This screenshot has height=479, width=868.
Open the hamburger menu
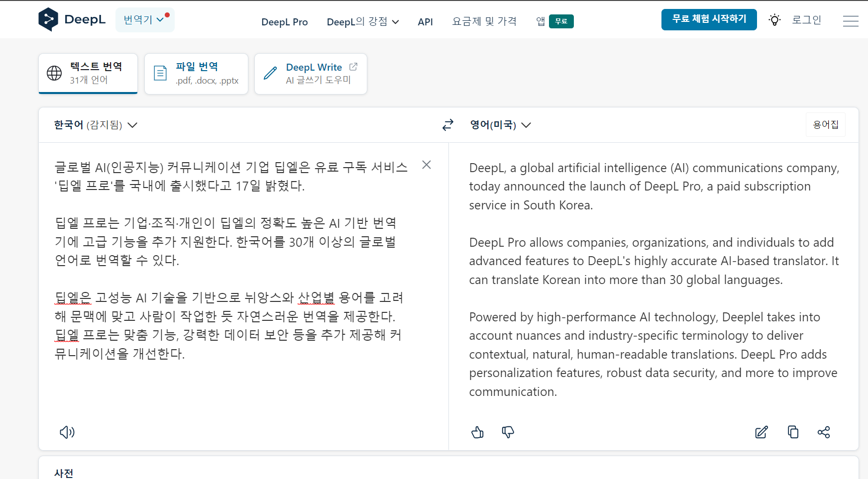[x=851, y=21]
